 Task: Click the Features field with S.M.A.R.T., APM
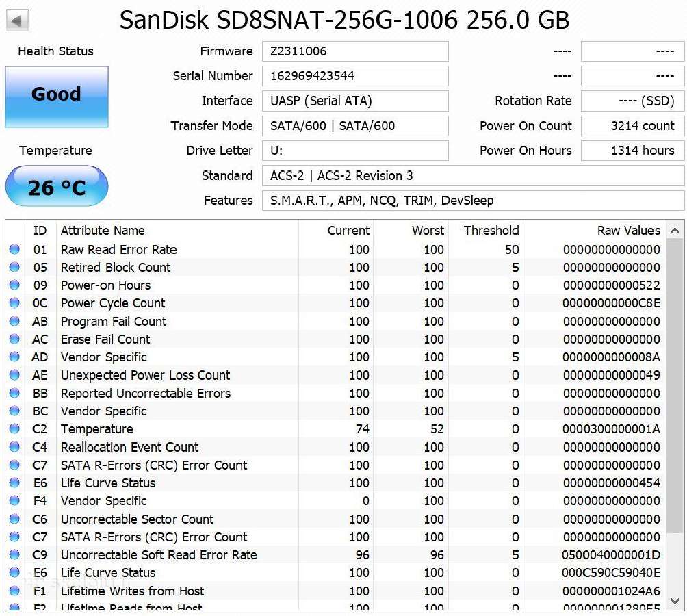[474, 201]
